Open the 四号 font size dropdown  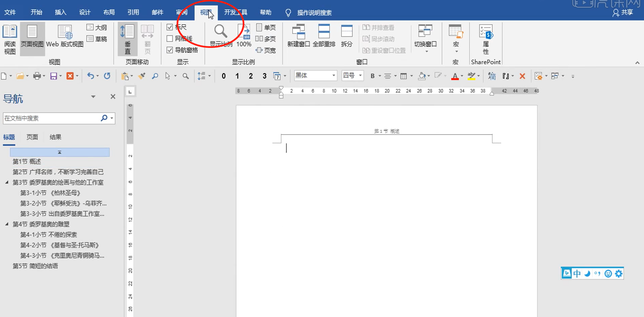click(360, 76)
